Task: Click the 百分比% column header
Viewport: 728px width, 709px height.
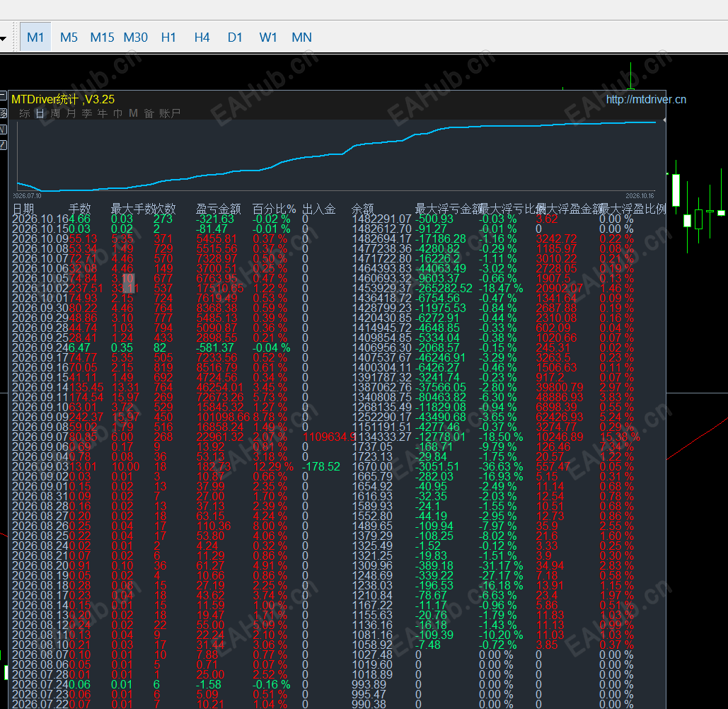Action: click(x=274, y=209)
